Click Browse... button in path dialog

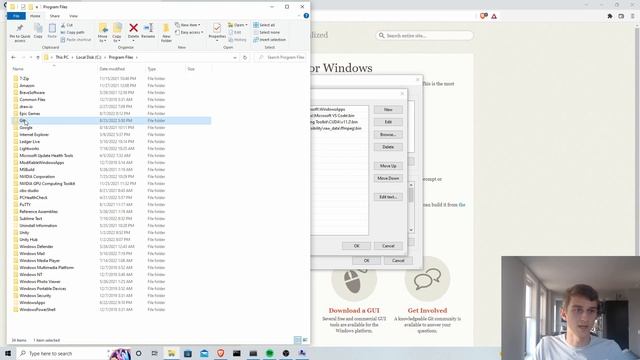(388, 134)
